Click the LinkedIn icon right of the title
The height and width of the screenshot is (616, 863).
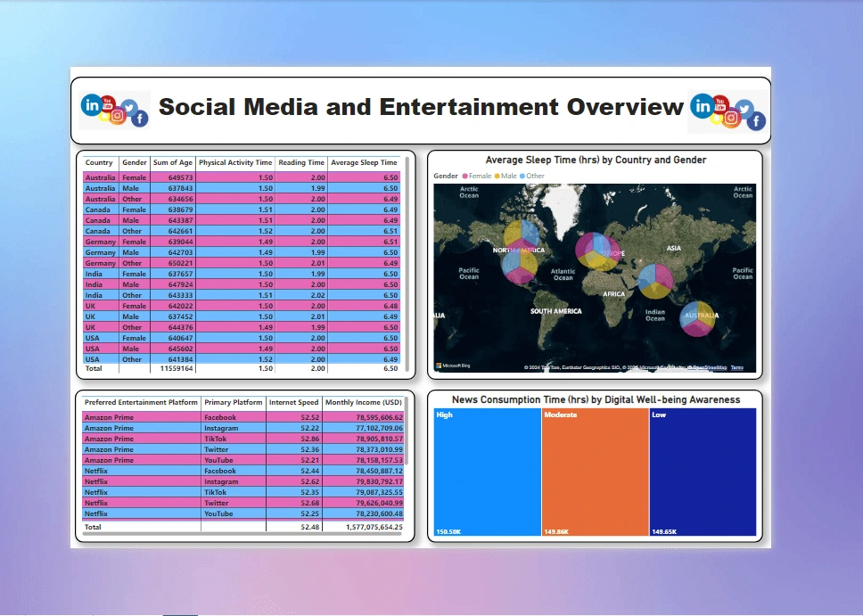click(703, 106)
